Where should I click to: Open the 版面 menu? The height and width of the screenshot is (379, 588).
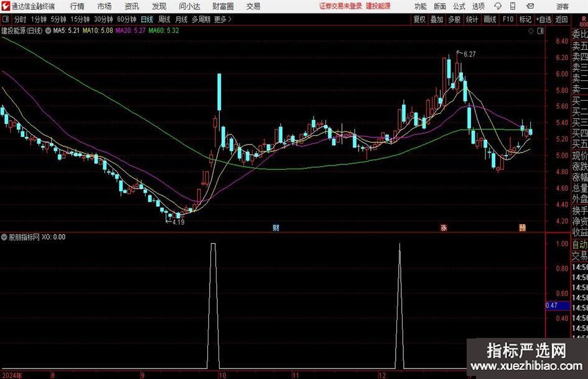pyautogui.click(x=440, y=6)
